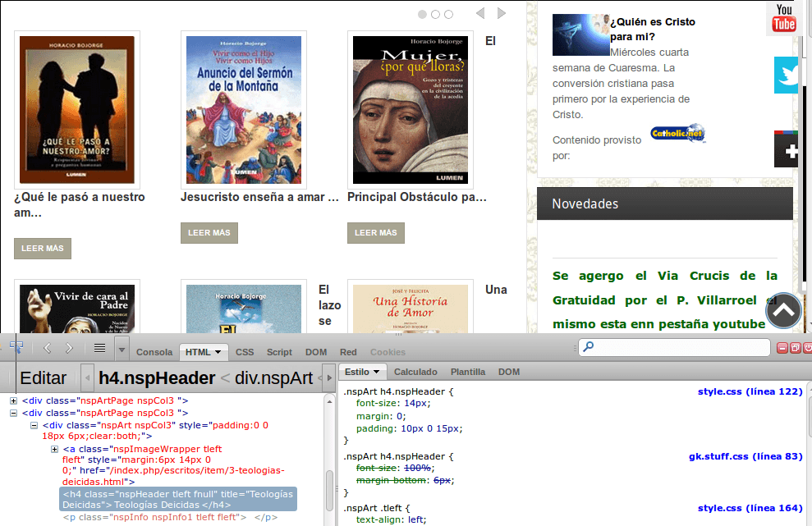812x526 pixels.
Task: Open the main DOM panel tab
Action: [316, 352]
